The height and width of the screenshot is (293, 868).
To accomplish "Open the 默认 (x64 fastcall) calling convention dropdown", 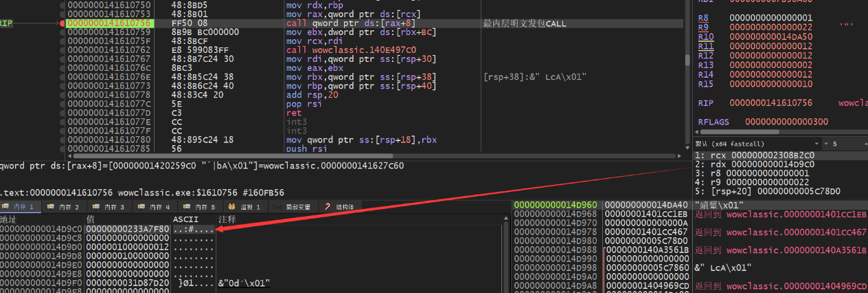I will click(x=757, y=144).
